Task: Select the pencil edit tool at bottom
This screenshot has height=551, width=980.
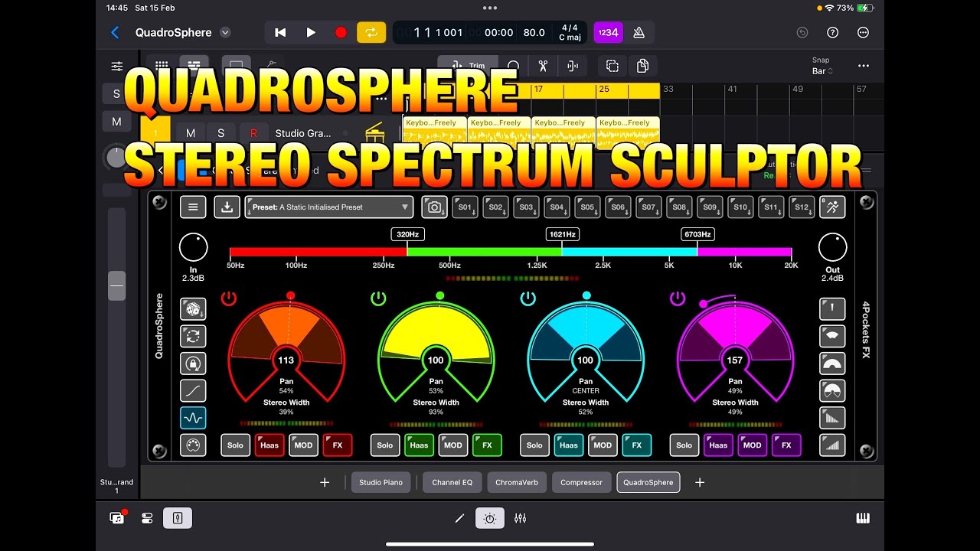Action: coord(459,518)
